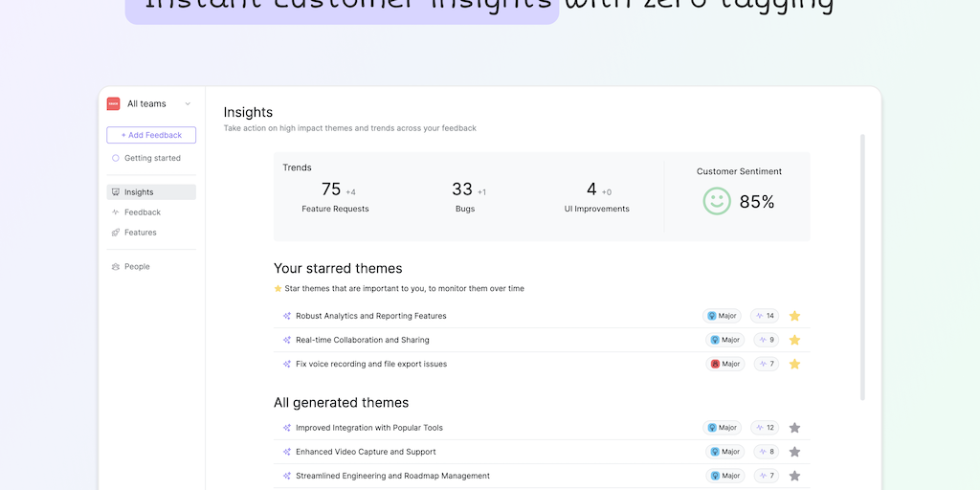The height and width of the screenshot is (490, 980).
Task: Click the vertical scrollbar of Insights panel
Action: [863, 268]
